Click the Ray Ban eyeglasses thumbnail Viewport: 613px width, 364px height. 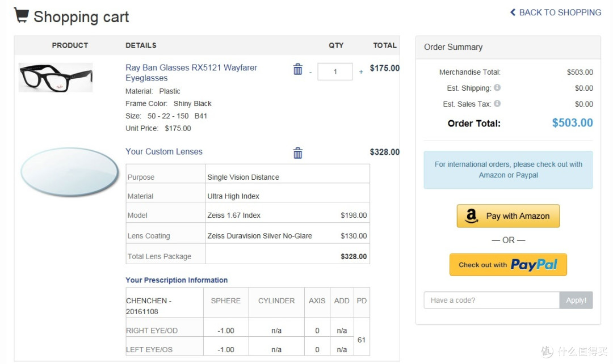(x=56, y=78)
